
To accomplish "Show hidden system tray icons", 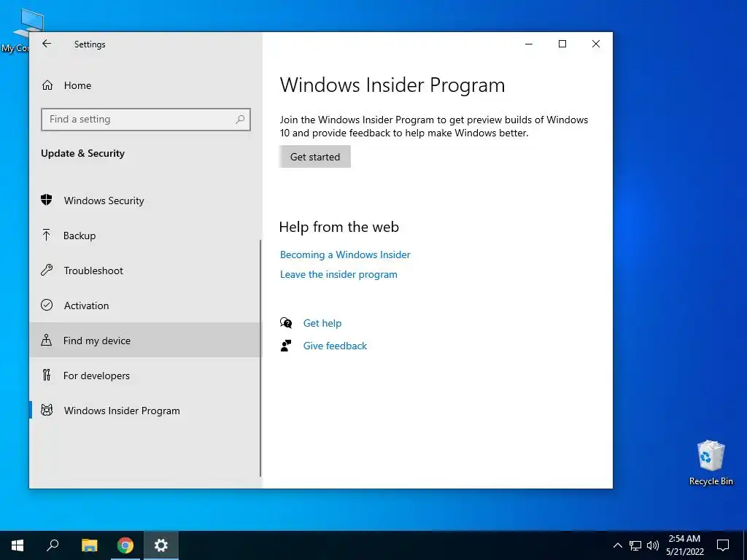I will pos(617,545).
